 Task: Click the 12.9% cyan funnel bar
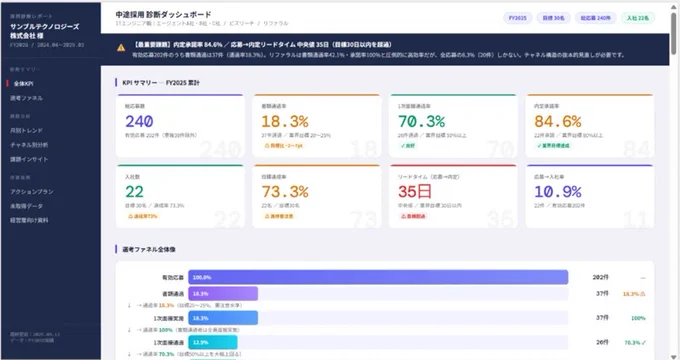coord(212,342)
